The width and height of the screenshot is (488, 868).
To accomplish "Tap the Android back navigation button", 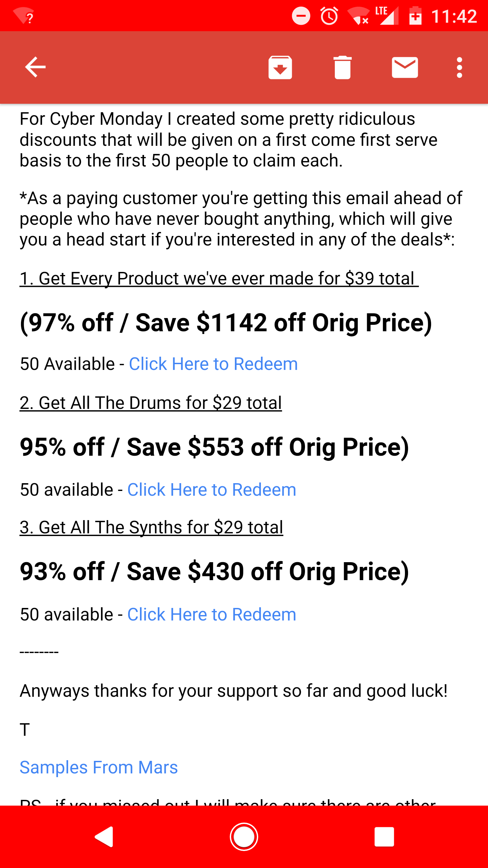I will coord(104,837).
